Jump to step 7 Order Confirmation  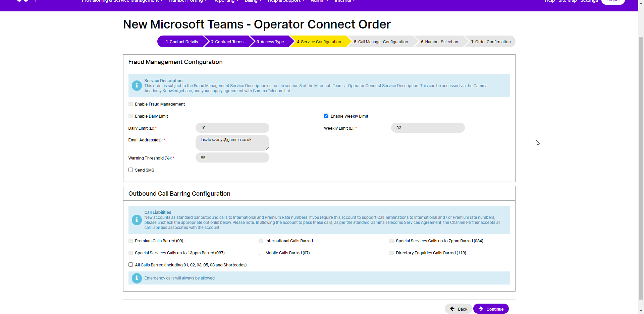coord(491,42)
